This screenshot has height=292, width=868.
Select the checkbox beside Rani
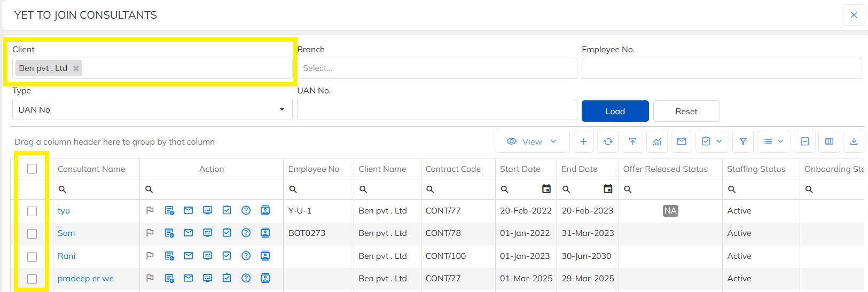(x=32, y=256)
